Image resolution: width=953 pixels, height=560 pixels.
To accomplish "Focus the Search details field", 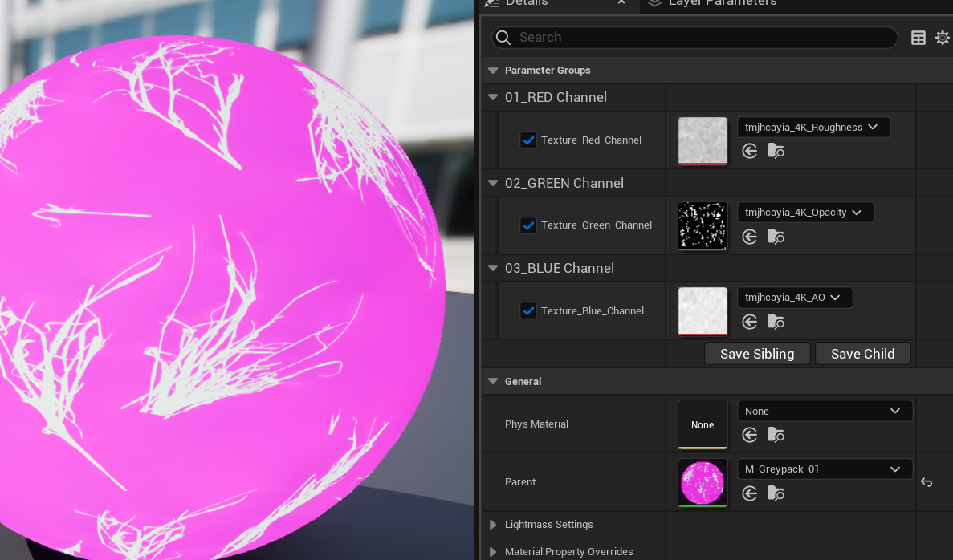I will pyautogui.click(x=694, y=38).
